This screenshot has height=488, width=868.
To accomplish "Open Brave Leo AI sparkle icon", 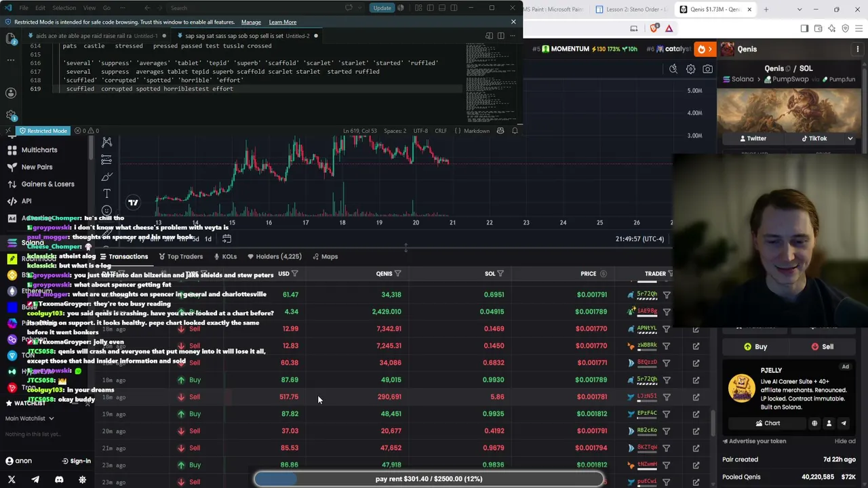I will point(832,28).
